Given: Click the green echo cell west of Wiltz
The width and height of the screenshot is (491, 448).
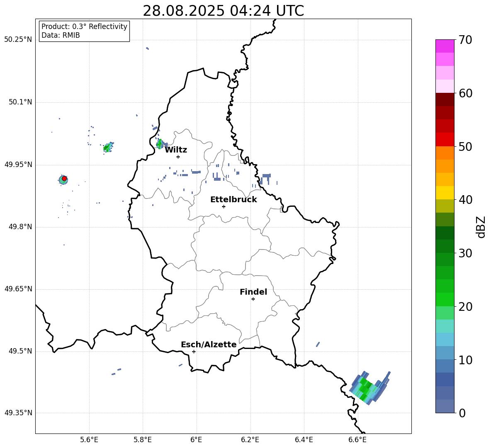Looking at the screenshot, I should point(160,144).
